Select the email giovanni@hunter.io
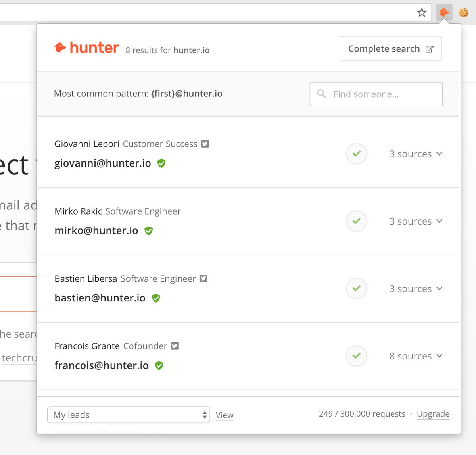Screen dimensions: 476x455 coord(103,163)
